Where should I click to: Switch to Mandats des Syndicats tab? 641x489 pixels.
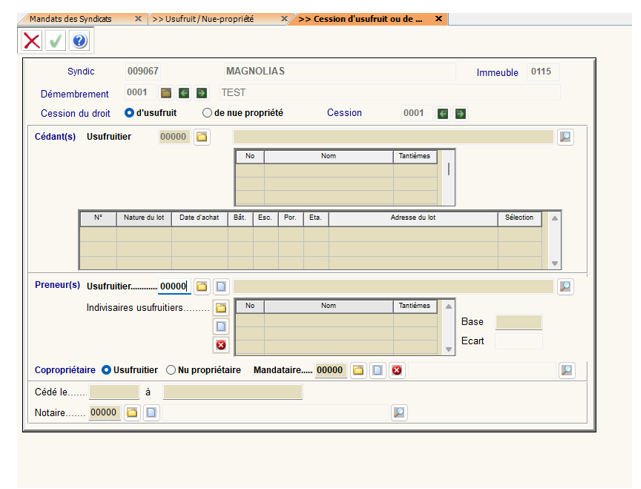(x=70, y=19)
